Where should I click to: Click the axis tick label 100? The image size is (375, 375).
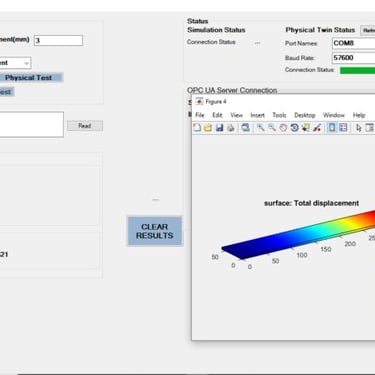pos(302,255)
